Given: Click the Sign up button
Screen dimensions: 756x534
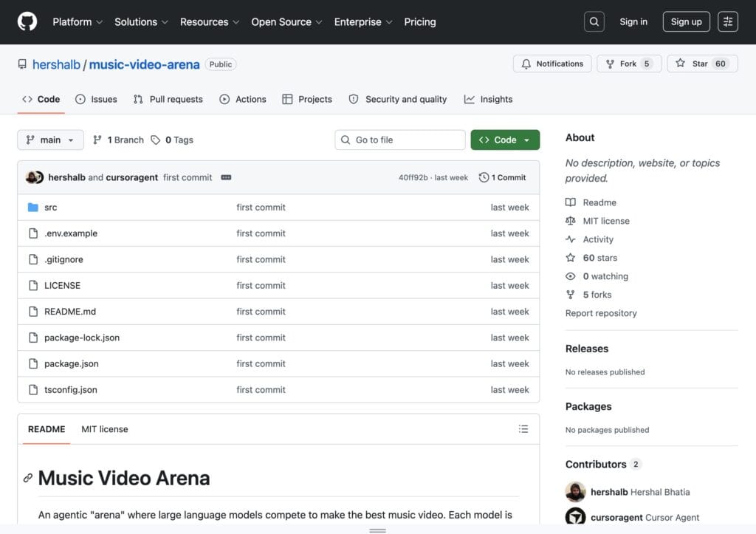Looking at the screenshot, I should [686, 21].
